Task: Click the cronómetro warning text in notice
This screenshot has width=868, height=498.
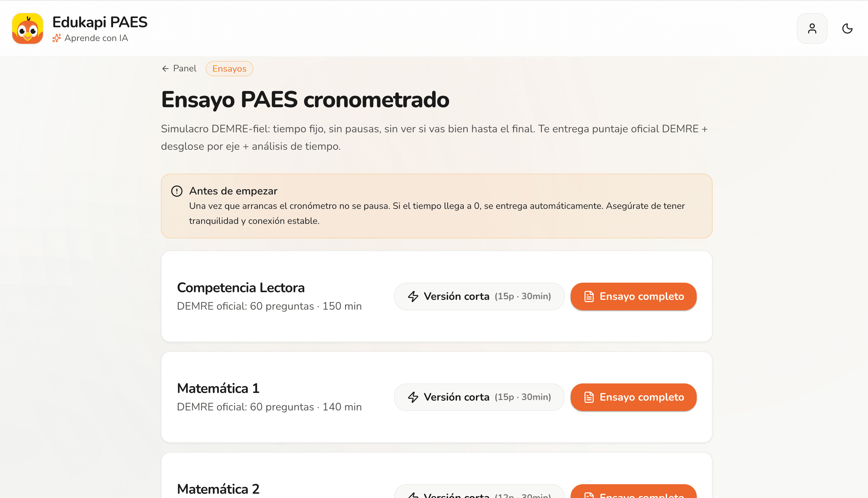Action: tap(437, 213)
